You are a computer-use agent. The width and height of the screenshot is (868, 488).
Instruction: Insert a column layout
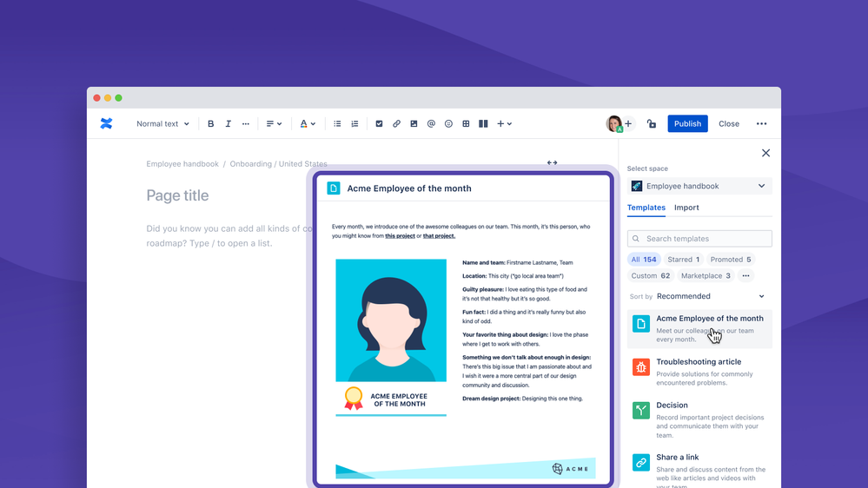(x=483, y=124)
